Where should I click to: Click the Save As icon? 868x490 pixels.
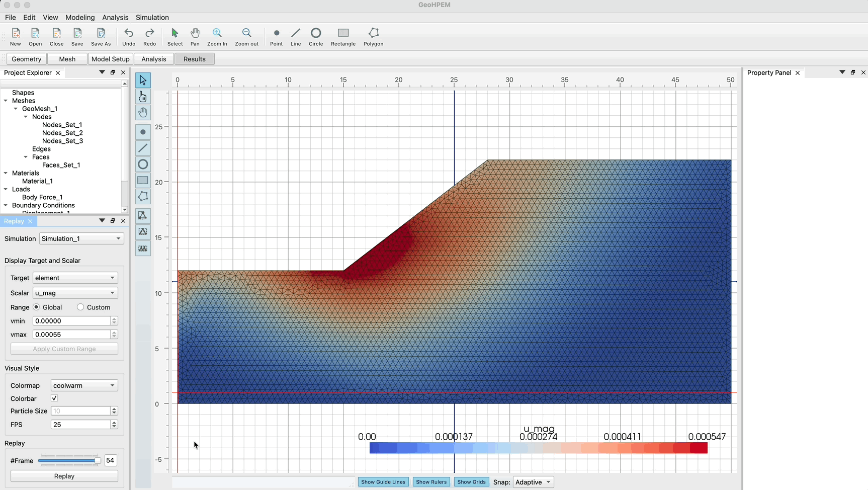[101, 33]
